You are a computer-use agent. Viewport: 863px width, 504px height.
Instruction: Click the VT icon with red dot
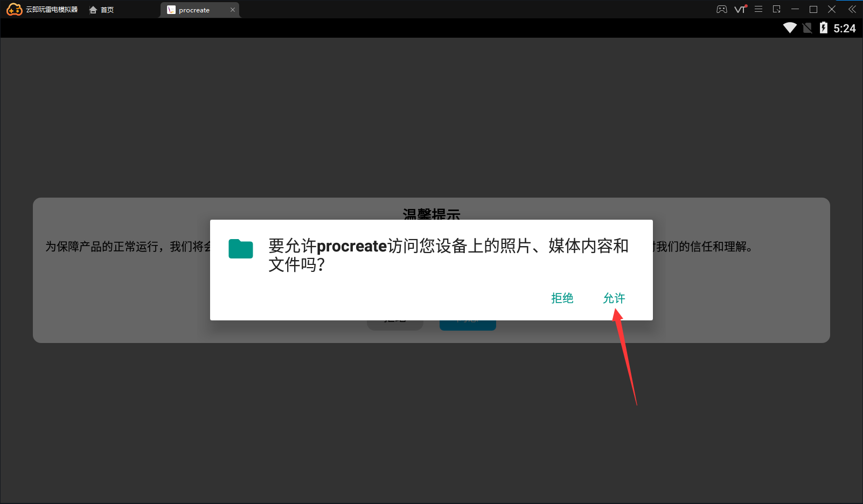741,9
